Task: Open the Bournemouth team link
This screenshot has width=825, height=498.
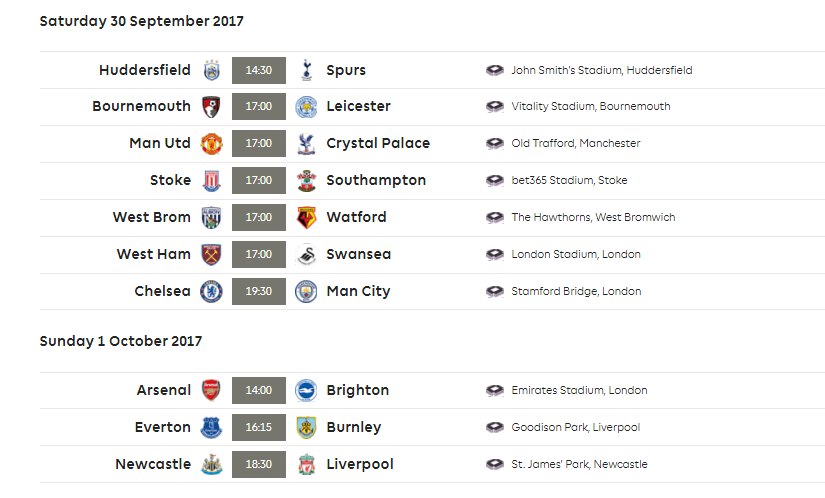Action: (142, 106)
